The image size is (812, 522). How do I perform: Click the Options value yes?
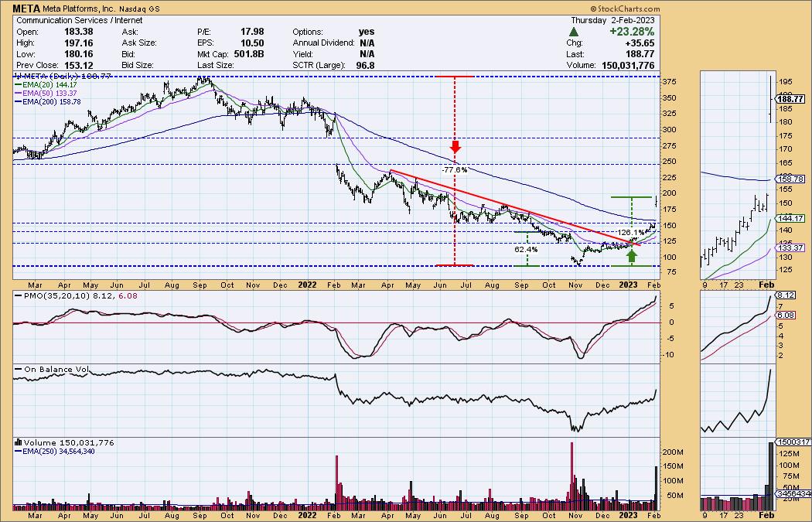(366, 32)
